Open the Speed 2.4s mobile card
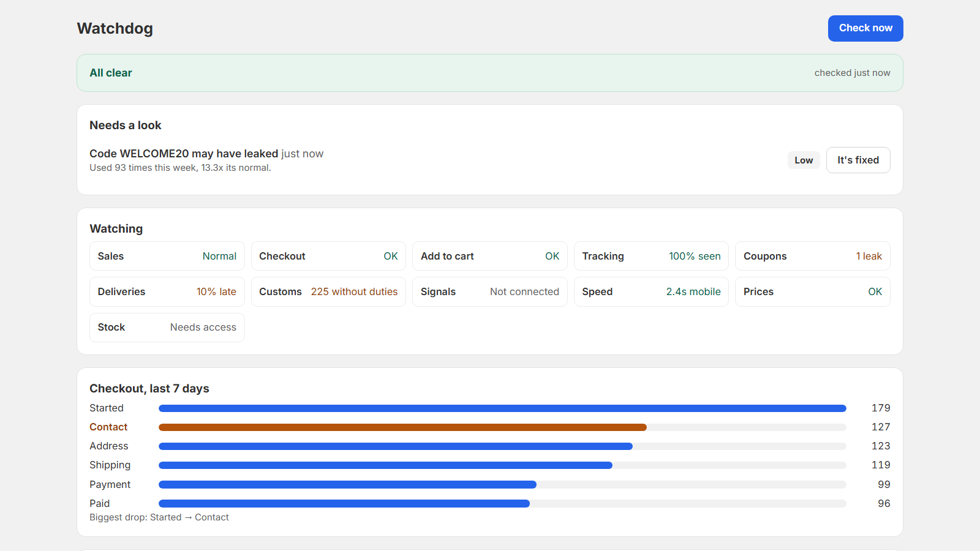 (x=651, y=291)
